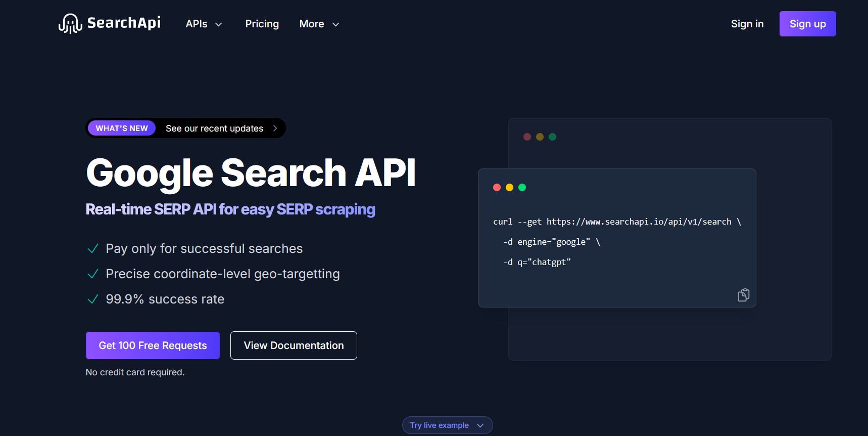Viewport: 868px width, 436px height.
Task: Expand the More menu
Action: point(318,24)
